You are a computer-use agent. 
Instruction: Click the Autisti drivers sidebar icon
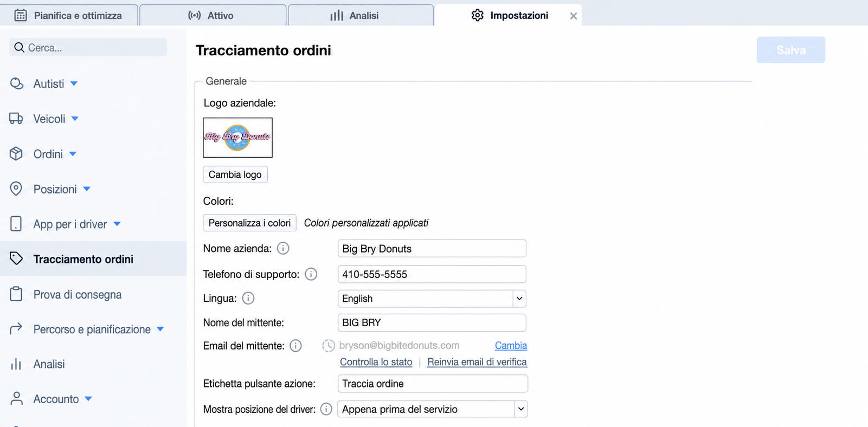tap(17, 83)
